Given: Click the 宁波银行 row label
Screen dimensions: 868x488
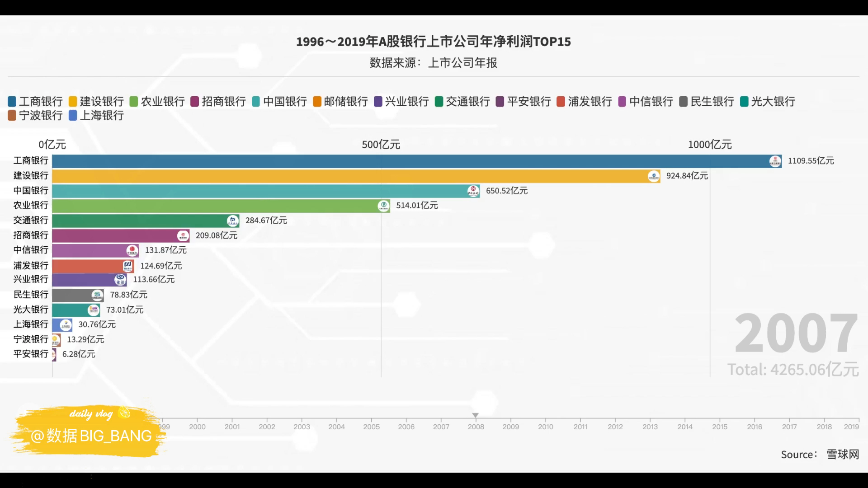Looking at the screenshot, I should (x=31, y=339).
